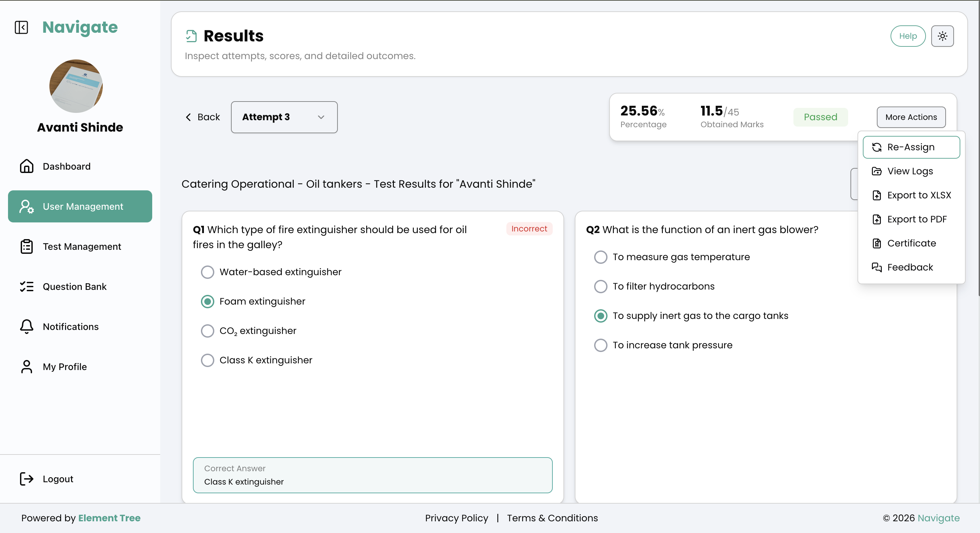Click the Help button

point(908,36)
